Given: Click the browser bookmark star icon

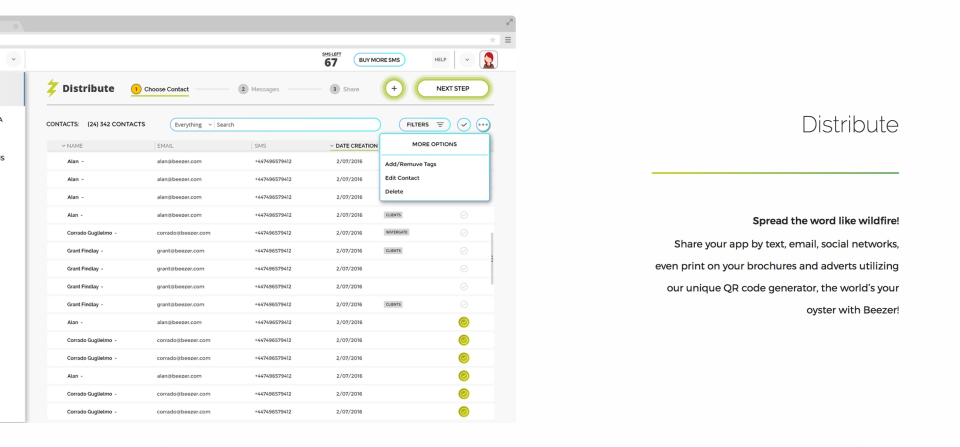Looking at the screenshot, I should 492,40.
